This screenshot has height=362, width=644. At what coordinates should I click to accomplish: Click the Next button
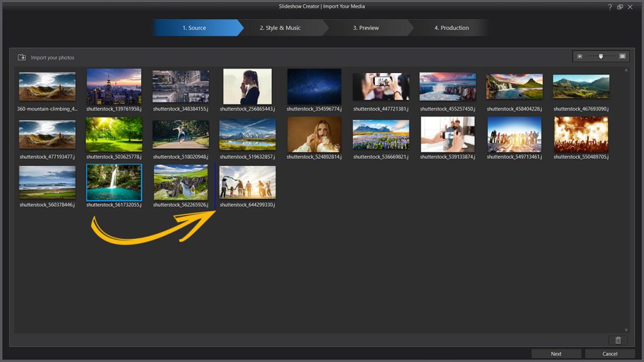click(x=556, y=354)
